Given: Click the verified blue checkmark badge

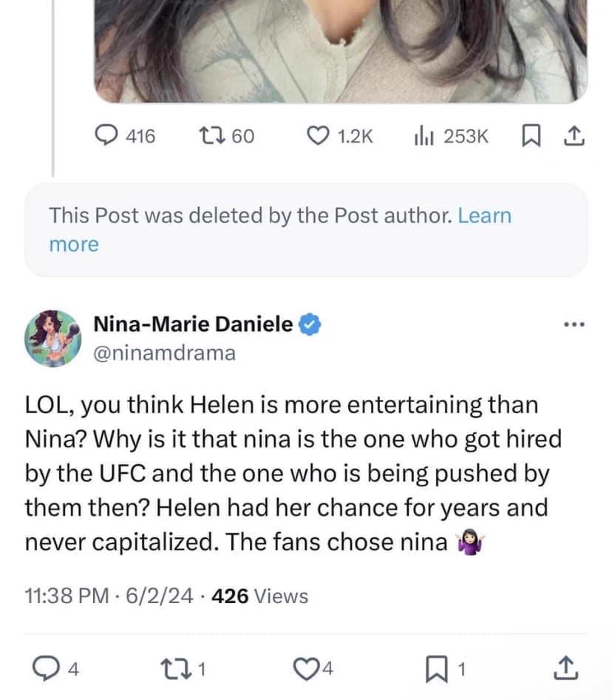Looking at the screenshot, I should 310,324.
